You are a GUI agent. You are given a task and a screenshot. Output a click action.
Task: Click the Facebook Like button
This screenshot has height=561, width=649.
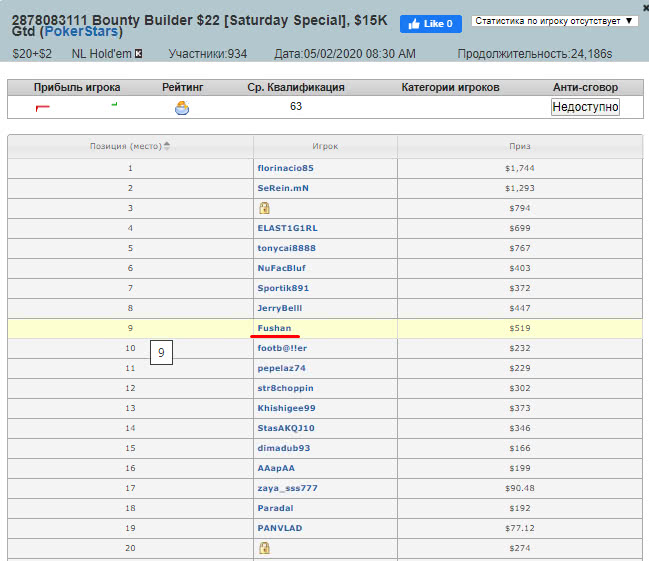coord(430,23)
